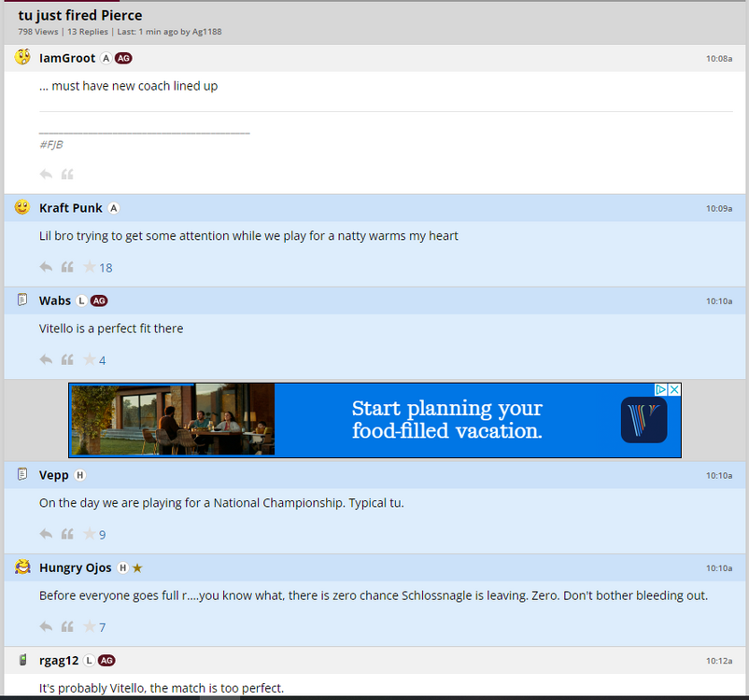Close the vacation ad with the X icon
Viewport: 749px width, 700px height.
674,389
